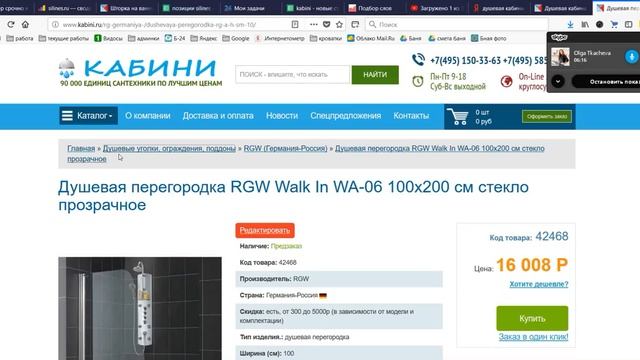Open the shower partition product image
The width and height of the screenshot is (640, 360).
coord(140,308)
